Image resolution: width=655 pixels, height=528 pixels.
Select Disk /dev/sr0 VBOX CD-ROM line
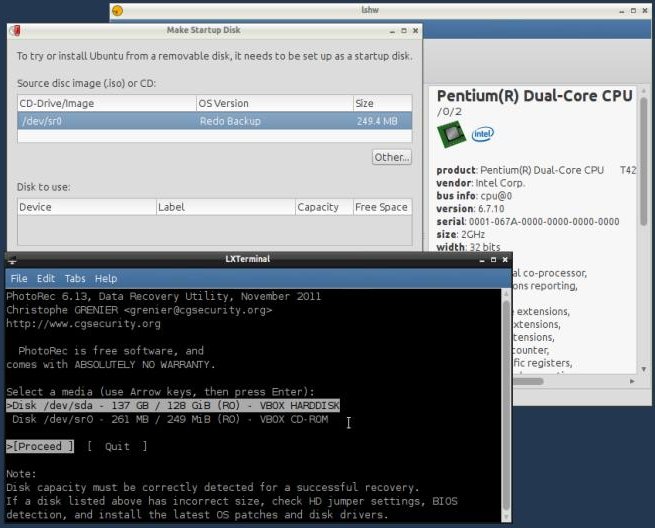(170, 419)
